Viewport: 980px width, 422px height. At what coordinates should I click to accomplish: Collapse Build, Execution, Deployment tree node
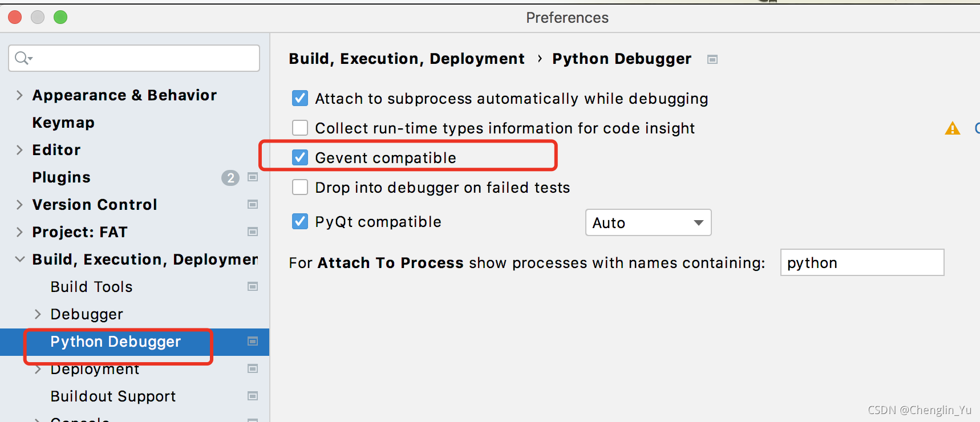point(19,259)
